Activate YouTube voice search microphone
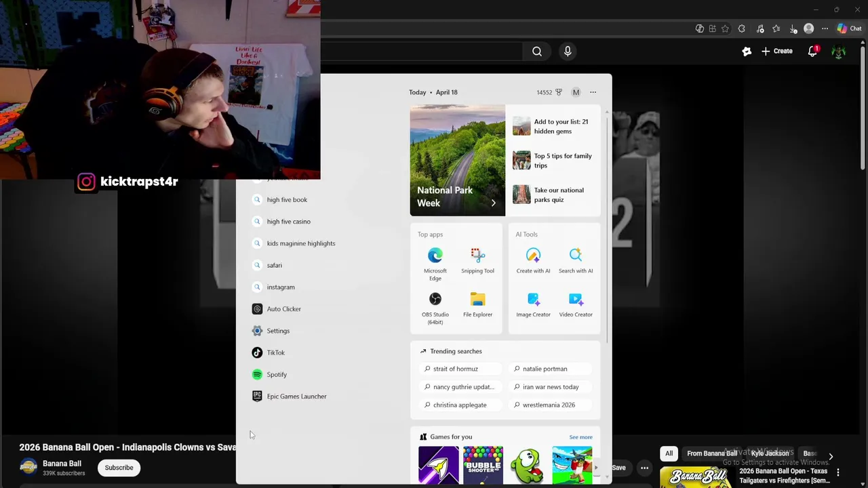Image resolution: width=868 pixels, height=488 pixels. pos(568,51)
